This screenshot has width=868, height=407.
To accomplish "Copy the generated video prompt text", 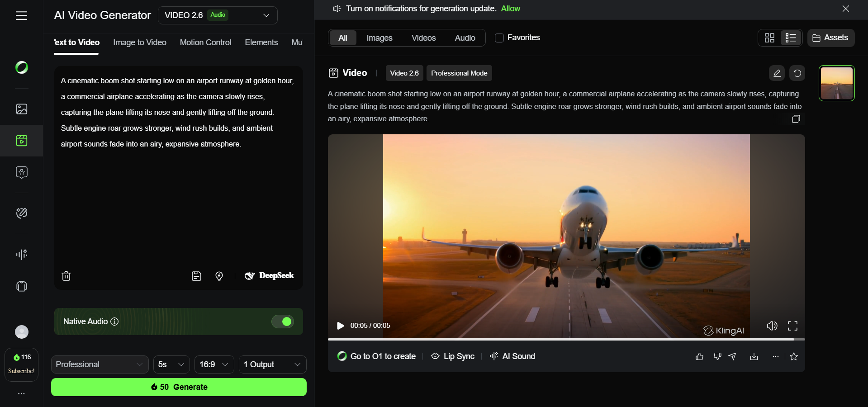I will [x=796, y=119].
